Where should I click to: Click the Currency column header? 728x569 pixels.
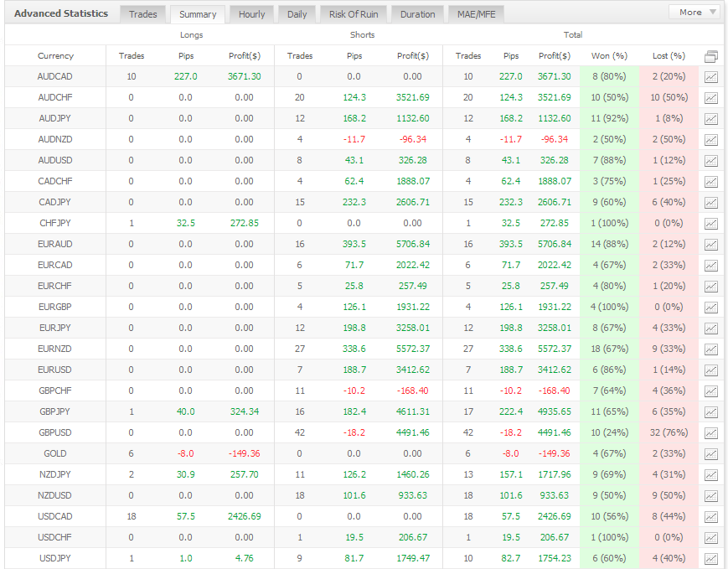tap(55, 56)
